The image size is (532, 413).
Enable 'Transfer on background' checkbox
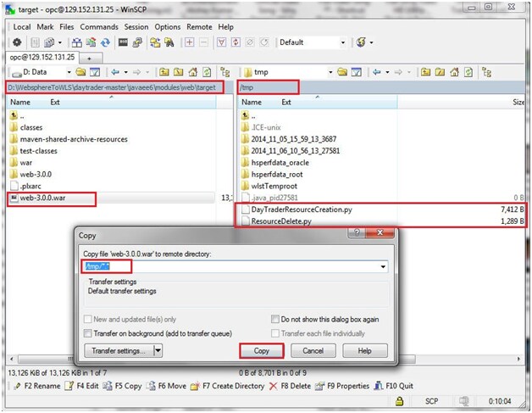(x=88, y=333)
